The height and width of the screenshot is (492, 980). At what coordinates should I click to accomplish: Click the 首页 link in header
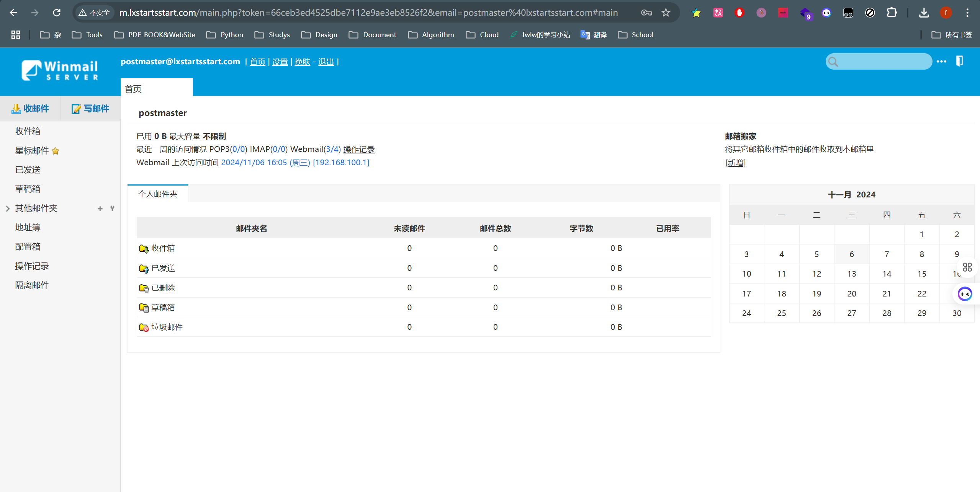coord(257,62)
